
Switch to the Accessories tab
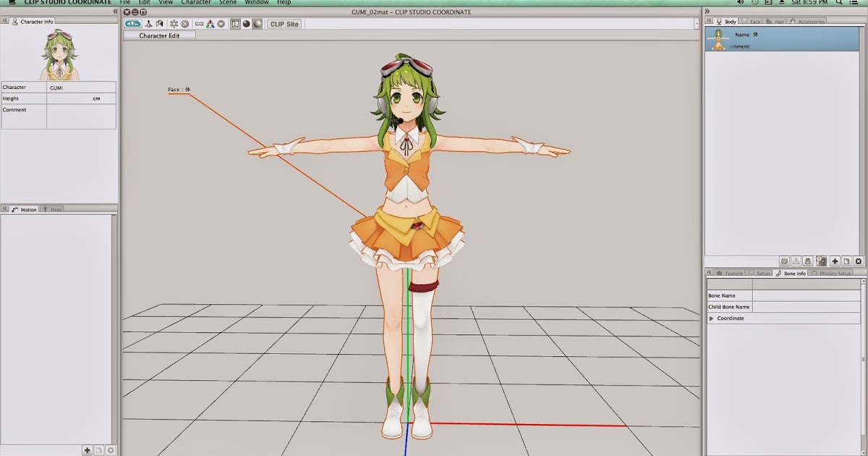[807, 21]
